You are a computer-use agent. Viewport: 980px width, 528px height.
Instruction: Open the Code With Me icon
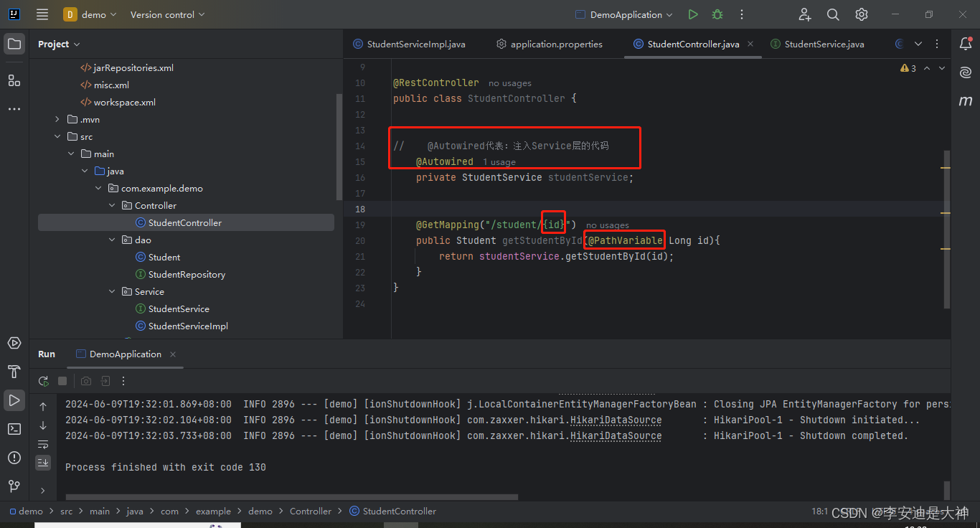pyautogui.click(x=804, y=14)
